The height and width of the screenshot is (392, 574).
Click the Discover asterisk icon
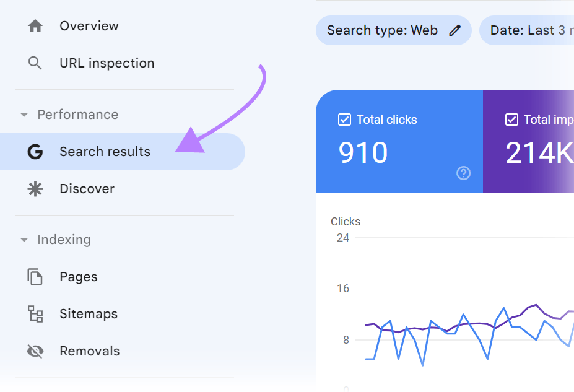point(35,189)
